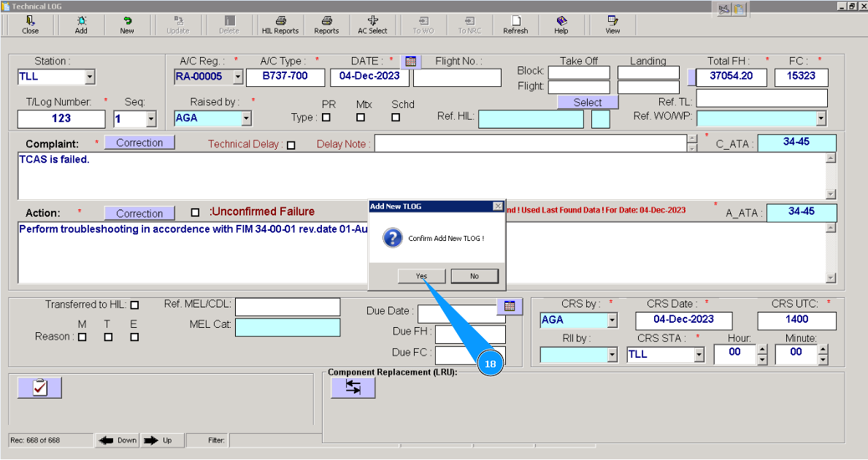Click the Total FH field
This screenshot has width=868, height=460.
(731, 77)
